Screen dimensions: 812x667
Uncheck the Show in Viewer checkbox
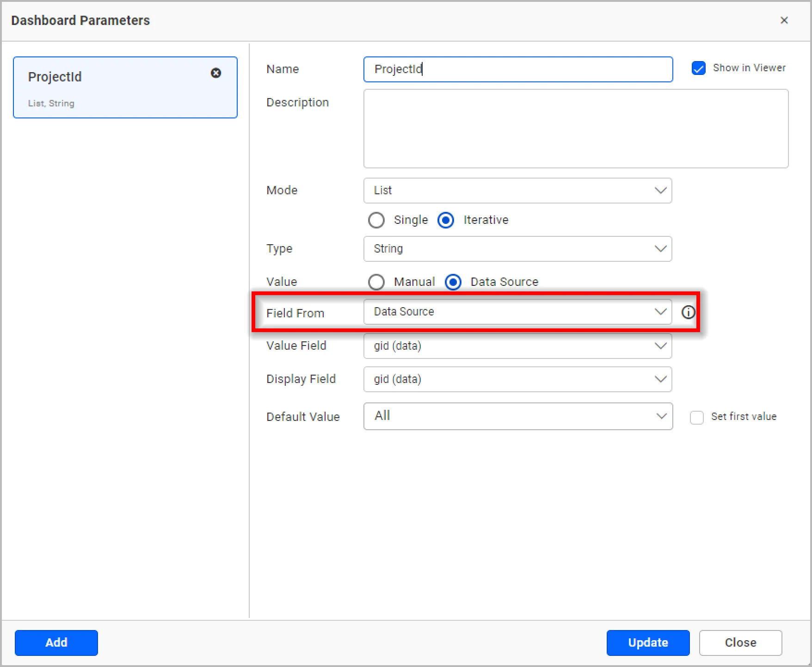click(x=698, y=68)
